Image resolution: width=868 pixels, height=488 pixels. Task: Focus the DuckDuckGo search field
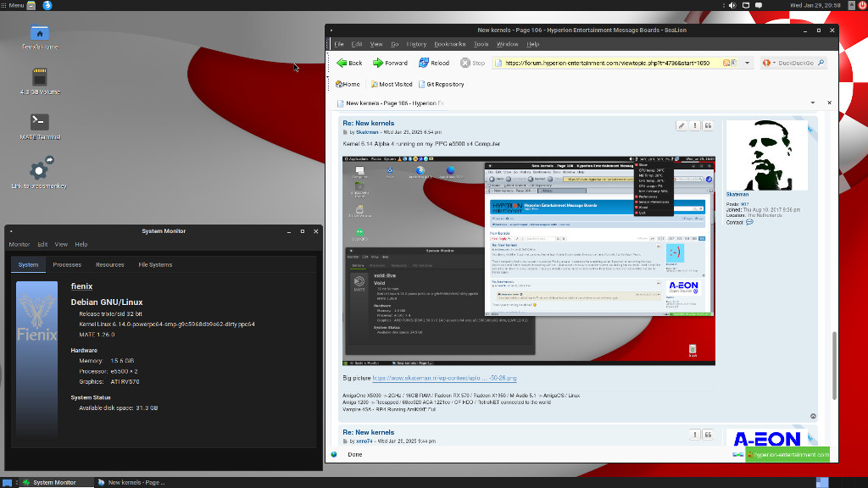(x=796, y=63)
